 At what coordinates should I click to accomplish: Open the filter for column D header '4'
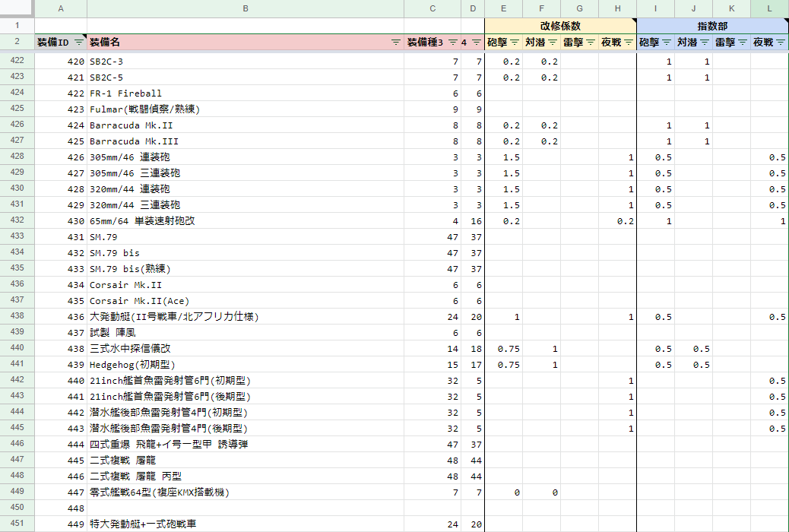(x=477, y=43)
